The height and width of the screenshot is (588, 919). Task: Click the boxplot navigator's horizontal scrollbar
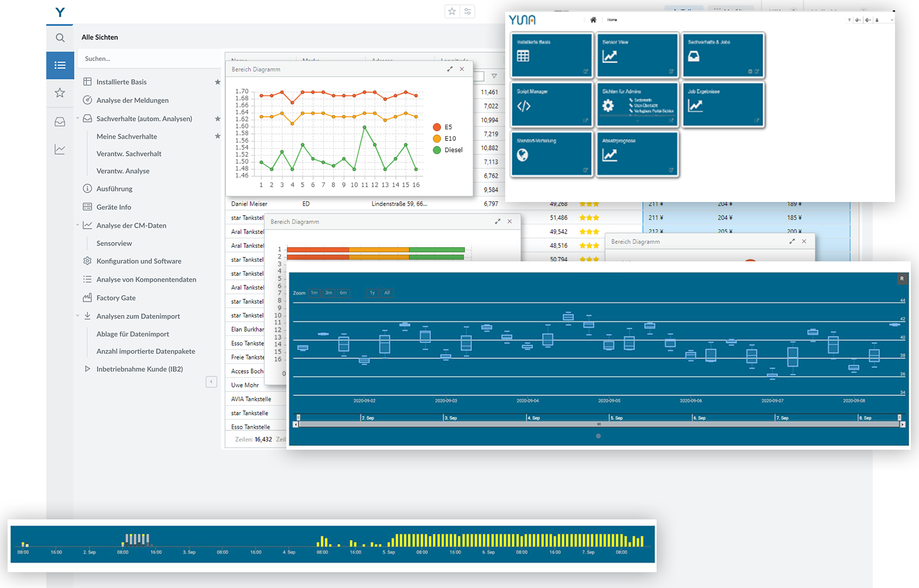coord(598,424)
